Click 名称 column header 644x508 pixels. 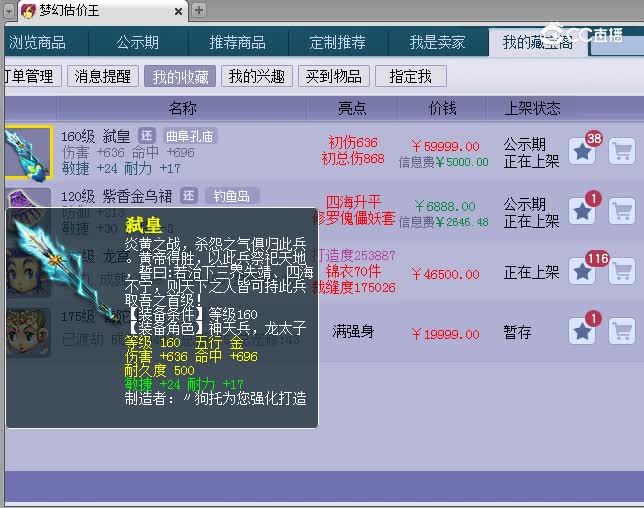182,108
